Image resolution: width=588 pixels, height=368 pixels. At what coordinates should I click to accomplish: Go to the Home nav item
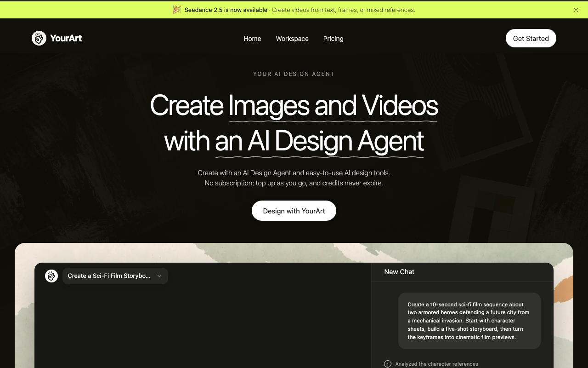click(x=252, y=39)
